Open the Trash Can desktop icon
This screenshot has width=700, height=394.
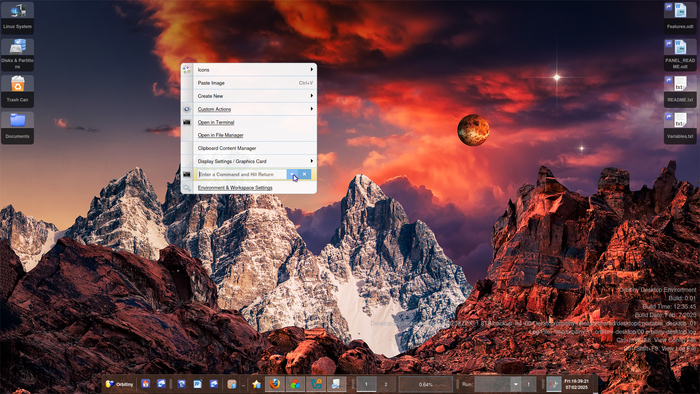pos(17,91)
